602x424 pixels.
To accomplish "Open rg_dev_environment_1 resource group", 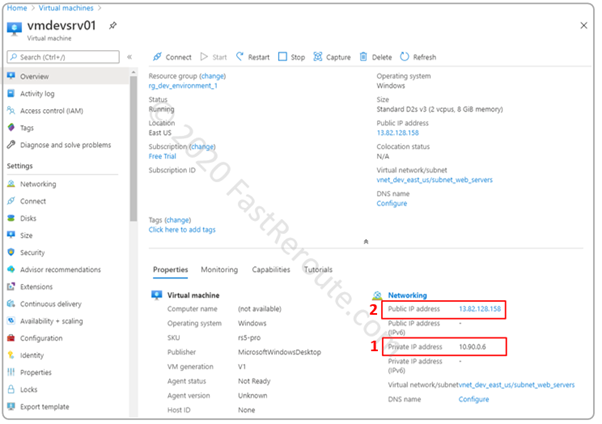I will (x=183, y=86).
